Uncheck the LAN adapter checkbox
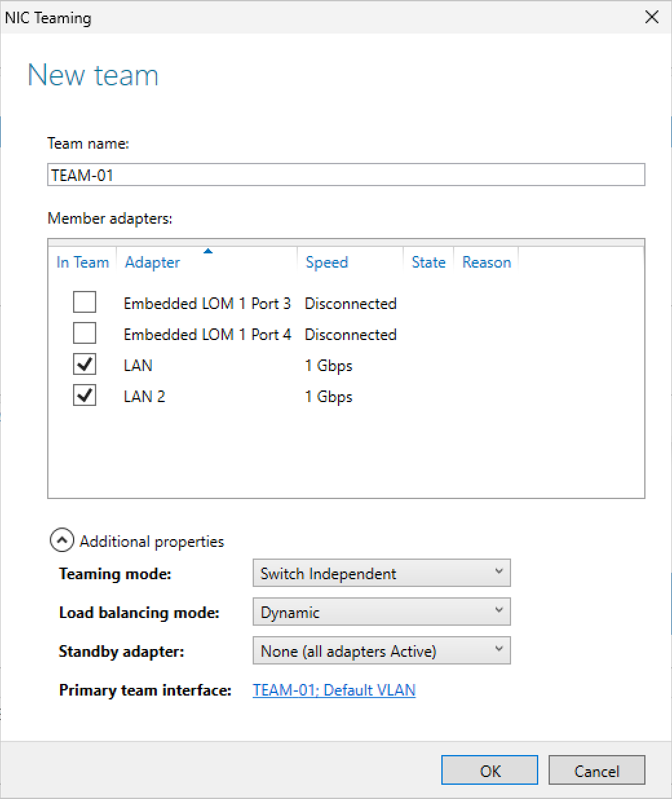The image size is (672, 799). tap(85, 364)
